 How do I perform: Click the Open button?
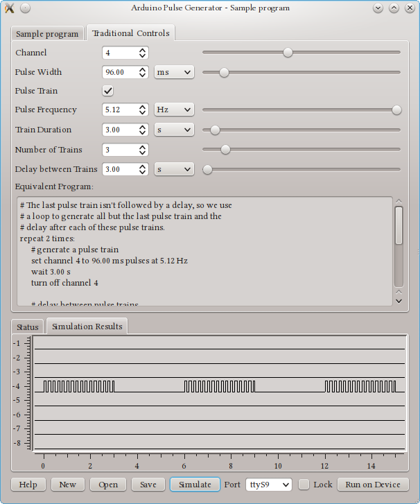[108, 485]
